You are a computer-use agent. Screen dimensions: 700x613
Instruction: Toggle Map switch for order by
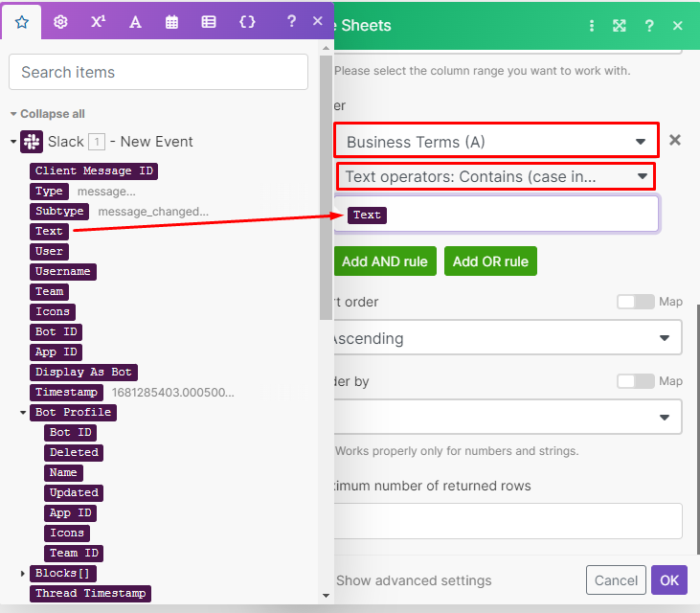coord(636,381)
